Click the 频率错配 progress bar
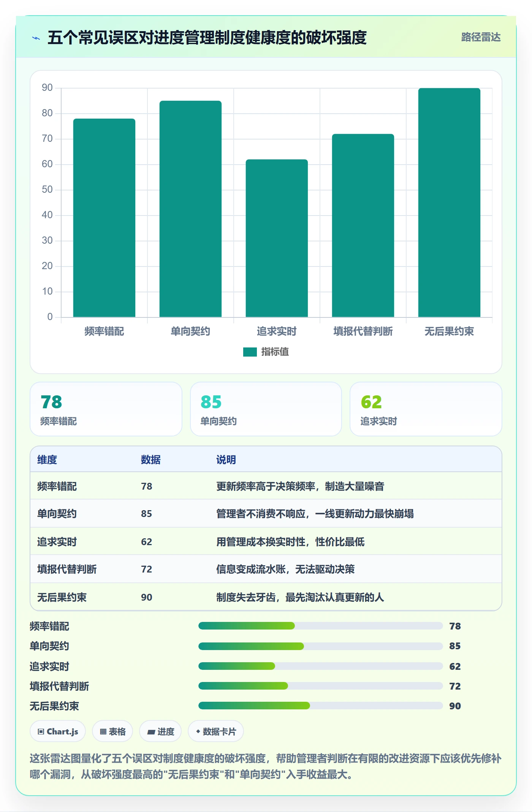Screen dimensions: 532x812 click(x=321, y=626)
